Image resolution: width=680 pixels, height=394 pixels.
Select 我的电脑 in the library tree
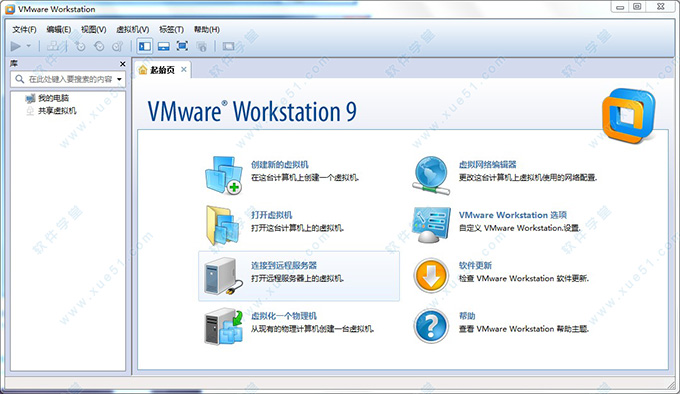point(53,98)
